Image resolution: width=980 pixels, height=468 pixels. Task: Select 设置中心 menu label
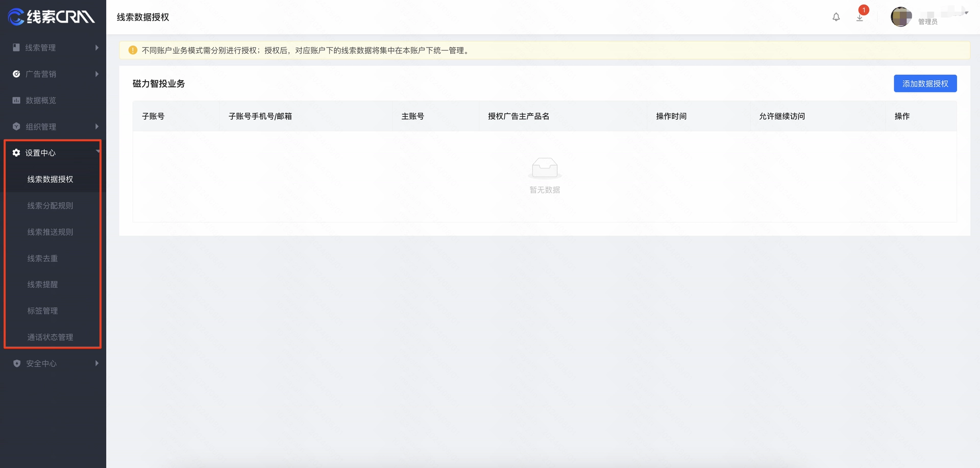tap(40, 153)
